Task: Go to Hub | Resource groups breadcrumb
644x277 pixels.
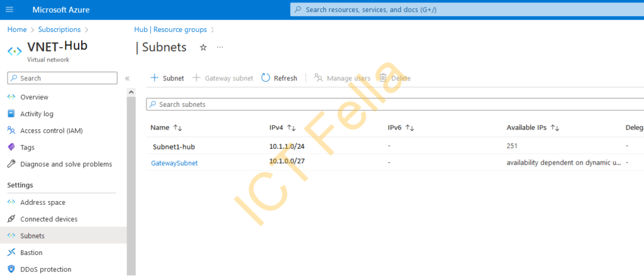Action: pos(170,30)
